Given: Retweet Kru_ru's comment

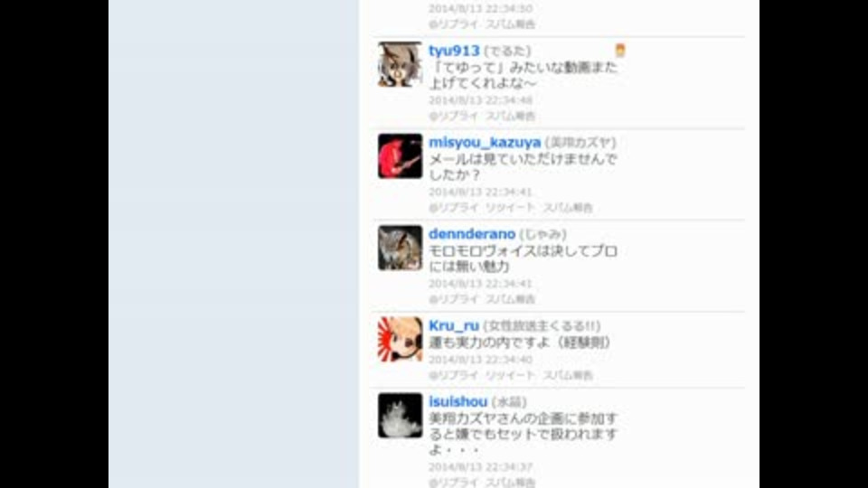Looking at the screenshot, I should coord(510,376).
